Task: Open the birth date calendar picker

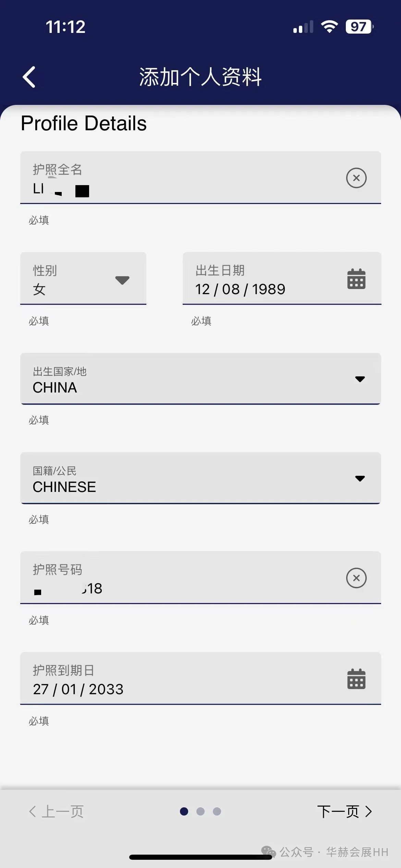Action: point(356,279)
